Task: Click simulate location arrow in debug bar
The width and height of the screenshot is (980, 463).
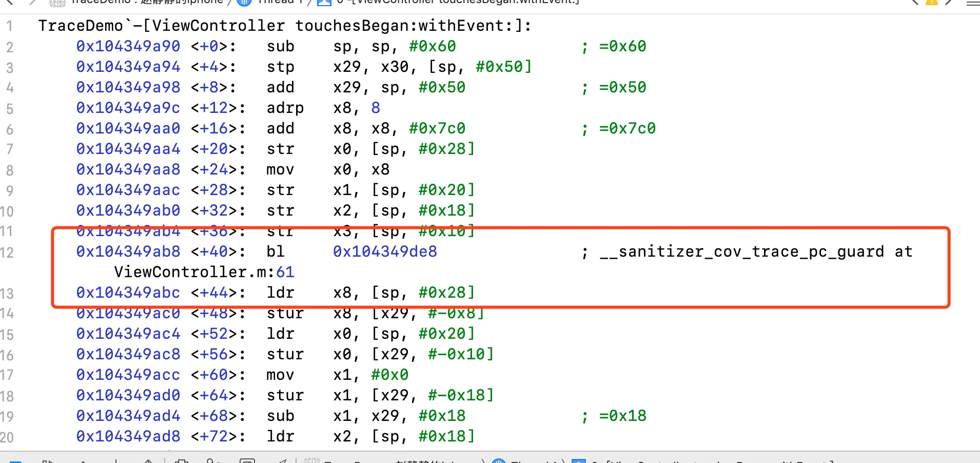Action: coord(282,460)
